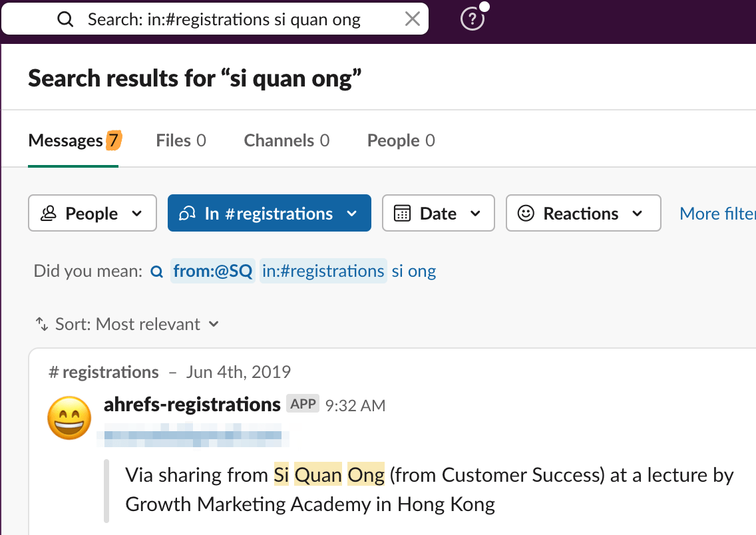The width and height of the screenshot is (756, 535).
Task: Click the More filters link
Action: coord(717,214)
